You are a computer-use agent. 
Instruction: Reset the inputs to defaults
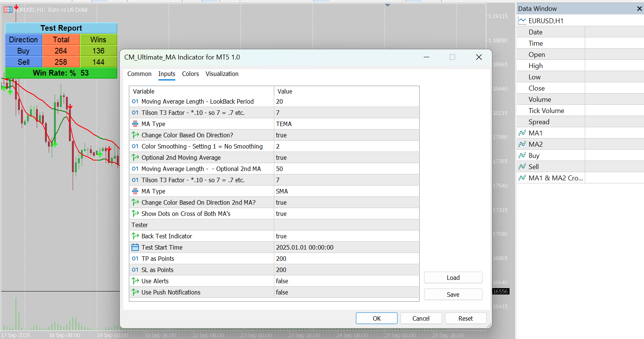click(x=466, y=318)
